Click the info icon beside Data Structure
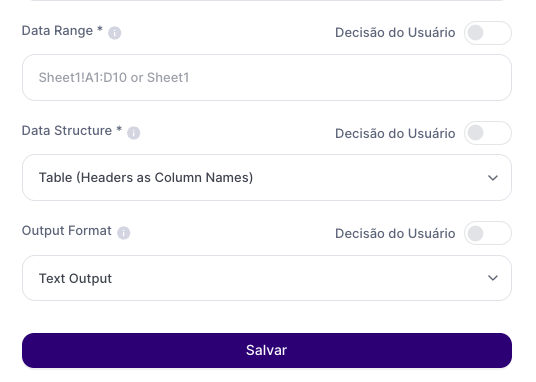 [134, 133]
